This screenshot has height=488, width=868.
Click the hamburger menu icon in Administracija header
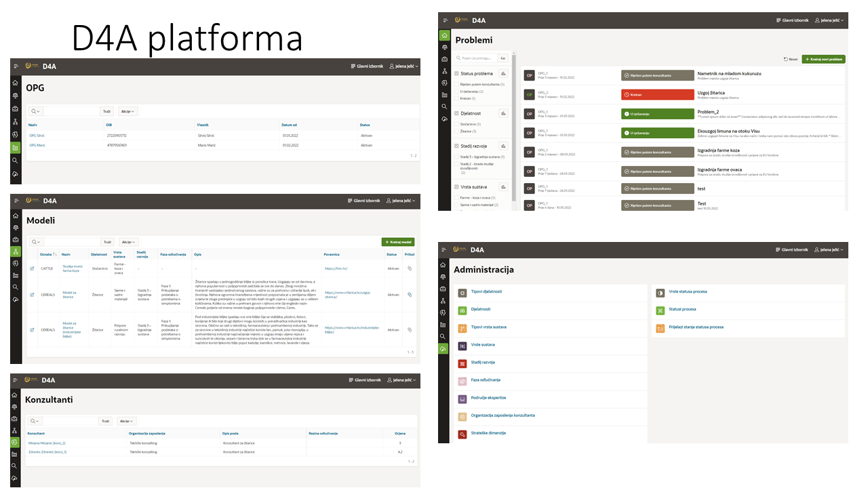[442, 250]
